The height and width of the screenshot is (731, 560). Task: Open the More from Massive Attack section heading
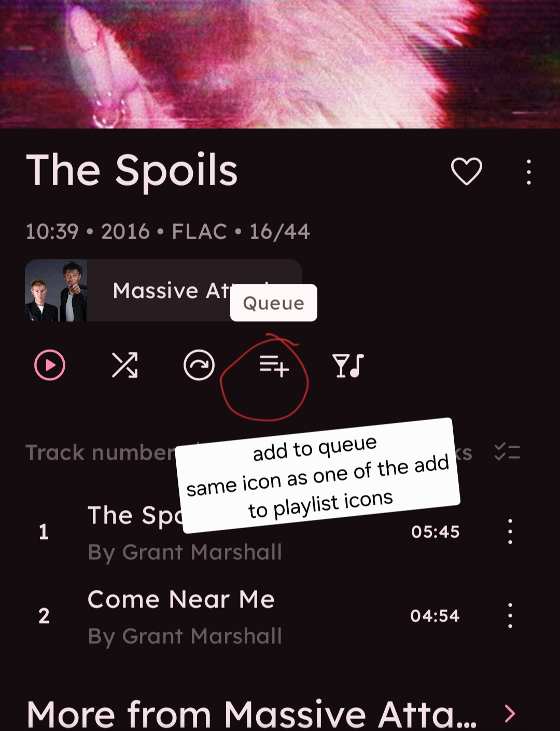(x=251, y=714)
